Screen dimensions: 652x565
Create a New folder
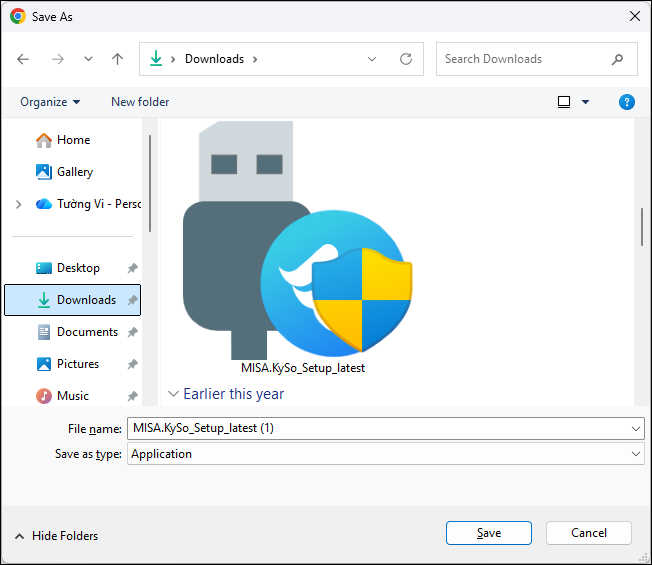coord(140,102)
